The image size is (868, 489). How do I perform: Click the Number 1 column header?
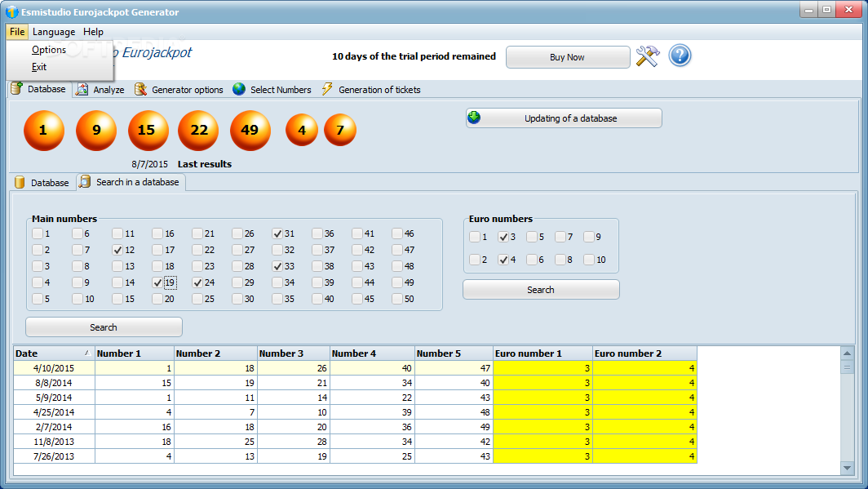(x=135, y=353)
